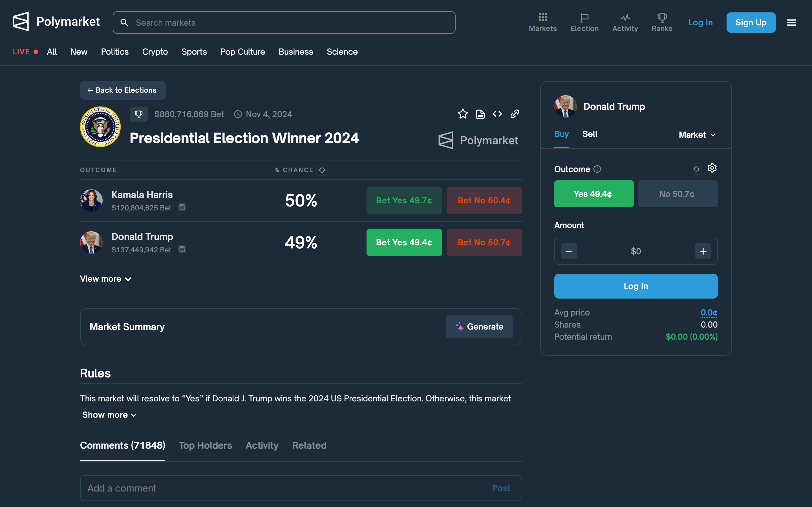Switch to the Sell tab

(590, 134)
